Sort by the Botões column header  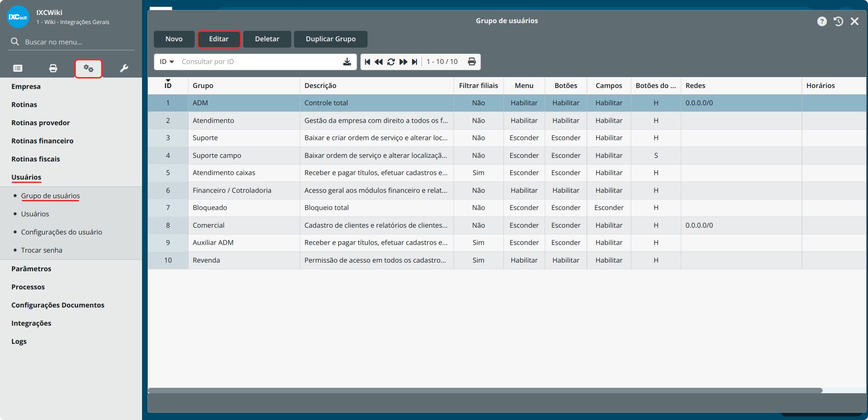click(x=566, y=86)
